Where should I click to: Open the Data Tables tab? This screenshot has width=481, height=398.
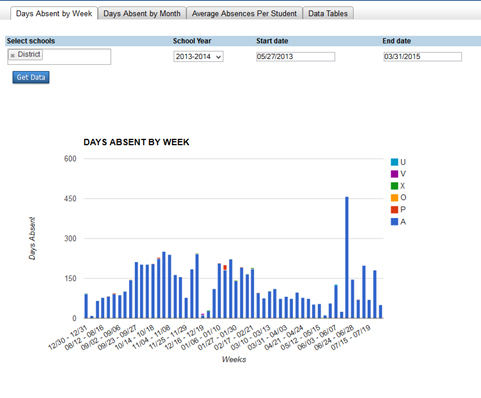click(328, 14)
